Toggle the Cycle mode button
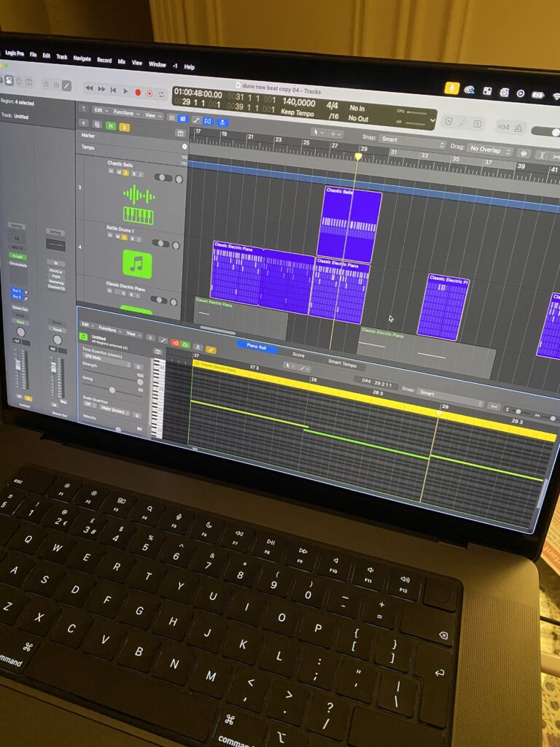 160,94
